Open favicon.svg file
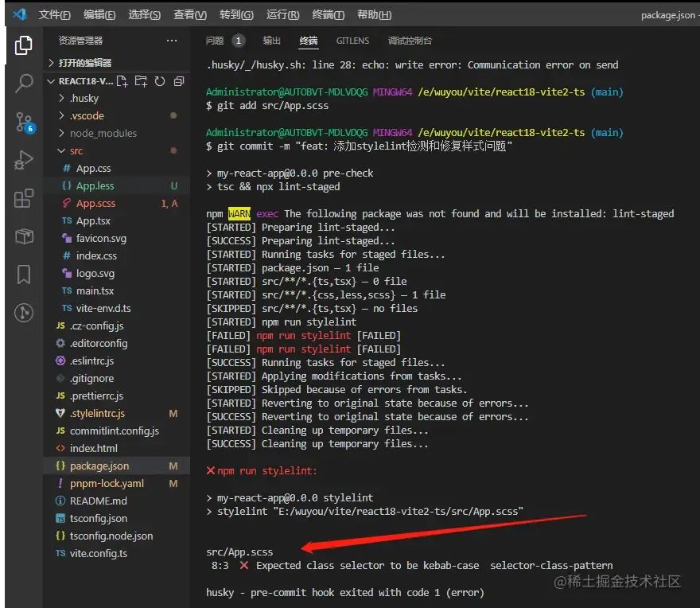Screen dimensions: 700x608 point(117,239)
